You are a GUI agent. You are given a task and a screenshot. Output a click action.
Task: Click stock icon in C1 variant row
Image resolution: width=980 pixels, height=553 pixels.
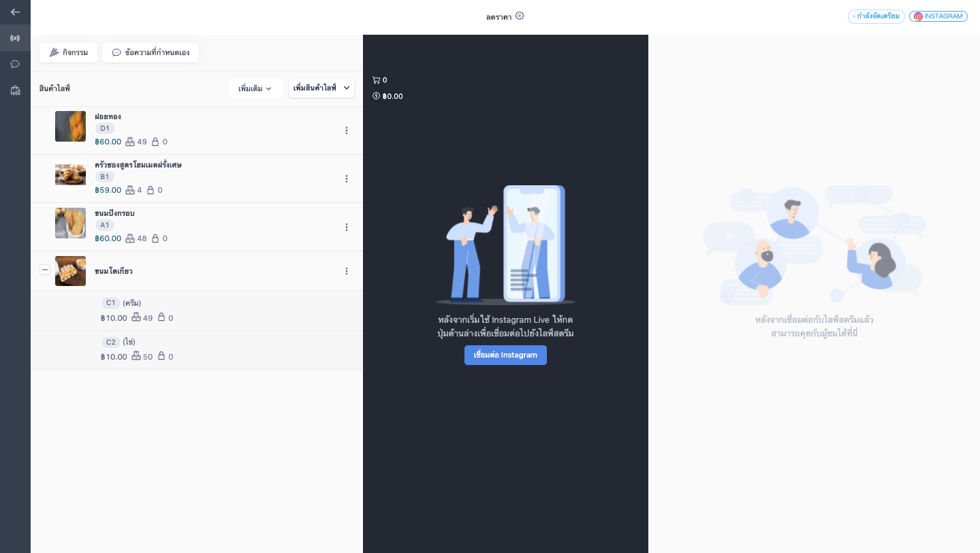pos(136,317)
